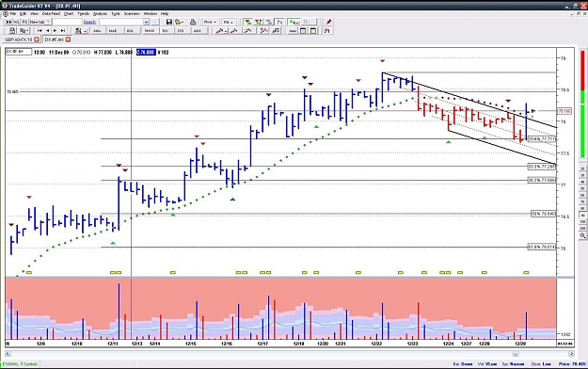Click the horizontal scrollbar thumb
This screenshot has width=588, height=369.
click(516, 354)
